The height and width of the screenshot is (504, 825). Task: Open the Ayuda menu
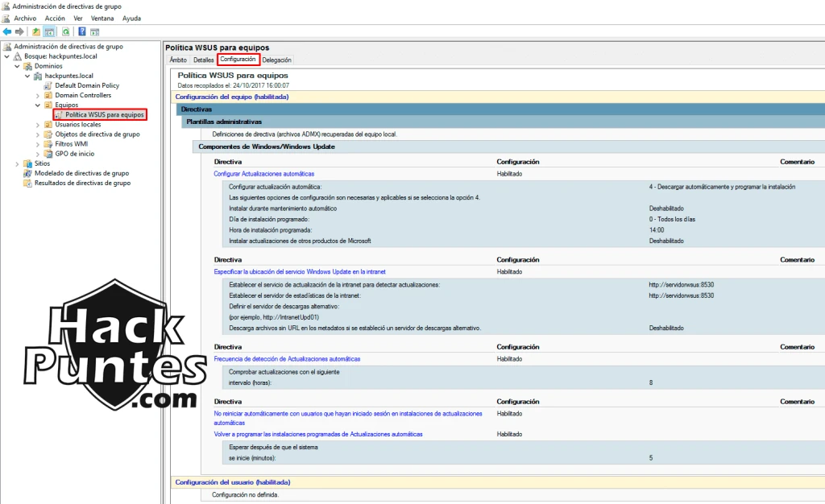coord(131,19)
